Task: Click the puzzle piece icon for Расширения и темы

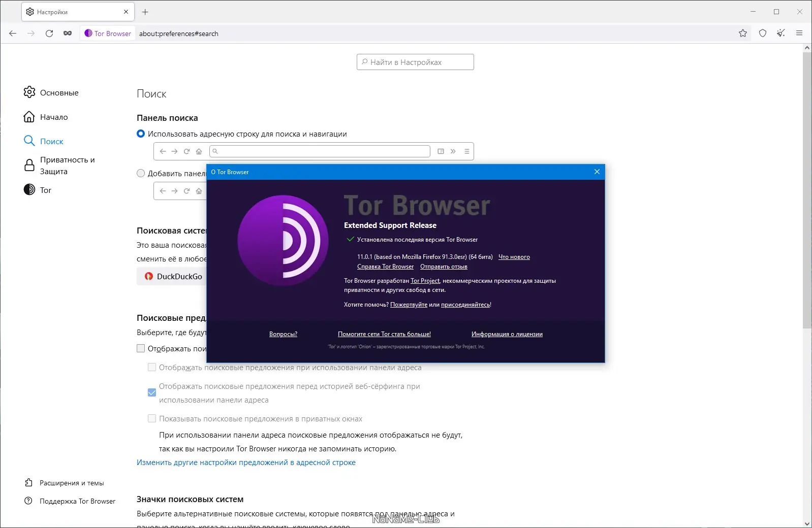Action: pos(29,483)
